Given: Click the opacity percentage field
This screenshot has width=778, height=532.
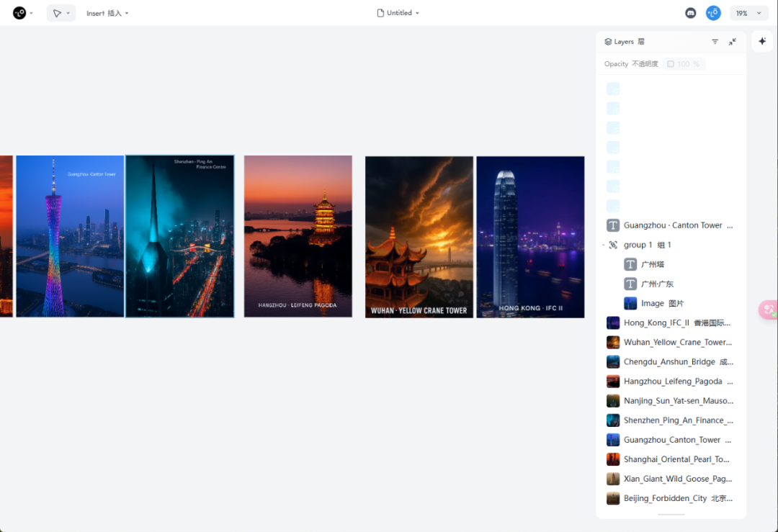Looking at the screenshot, I should 683,64.
